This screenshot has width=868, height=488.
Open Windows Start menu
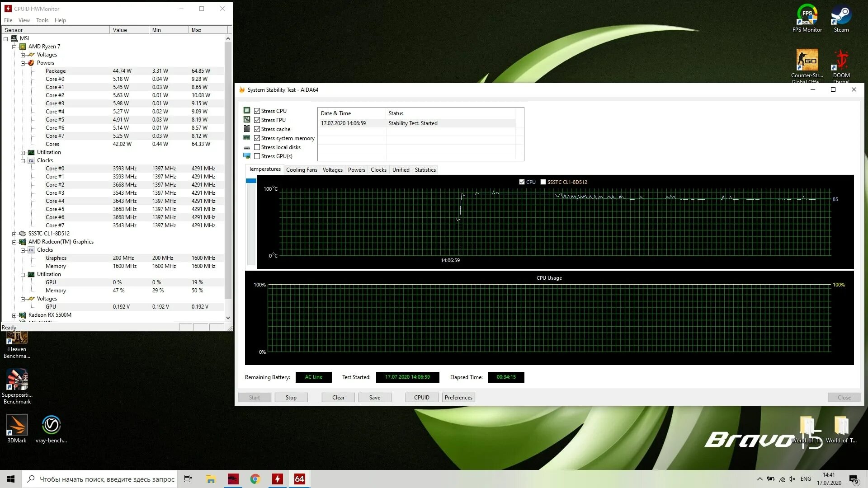point(11,479)
